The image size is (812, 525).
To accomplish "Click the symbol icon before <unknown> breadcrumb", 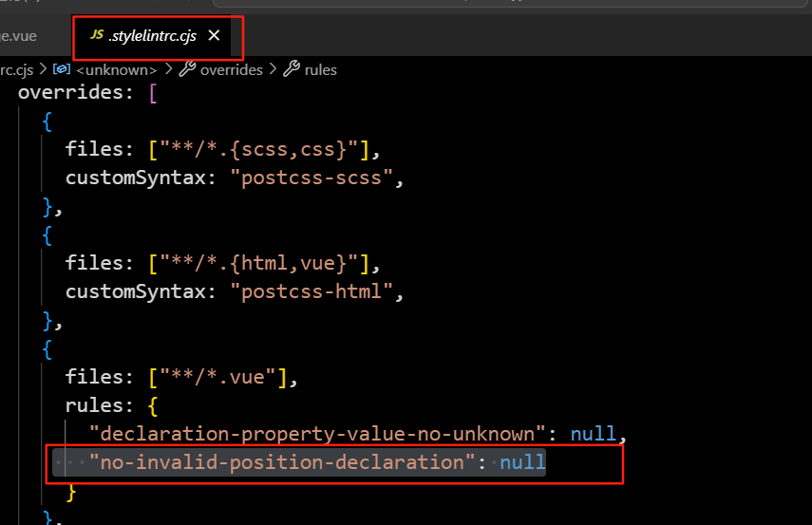I will [x=62, y=69].
